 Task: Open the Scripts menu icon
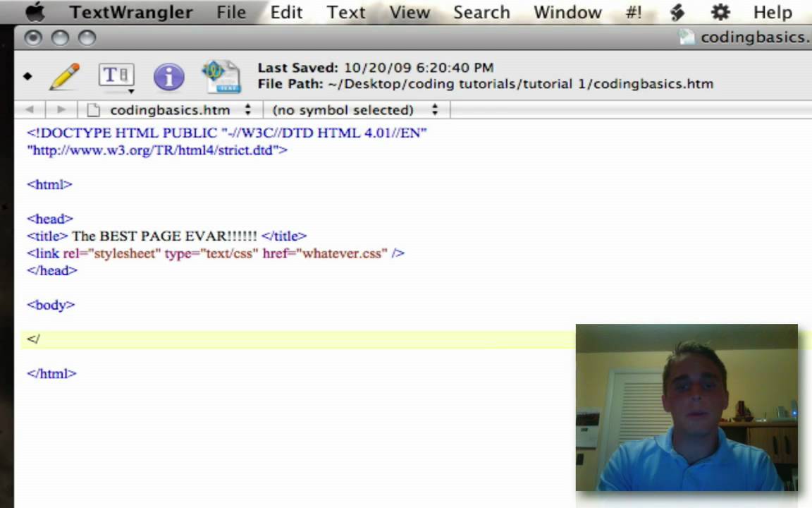click(x=677, y=12)
